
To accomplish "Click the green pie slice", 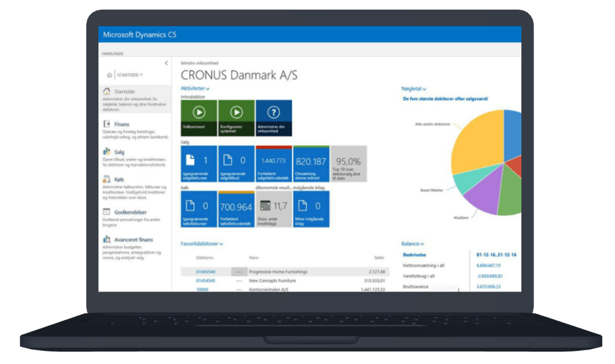I will click(510, 192).
